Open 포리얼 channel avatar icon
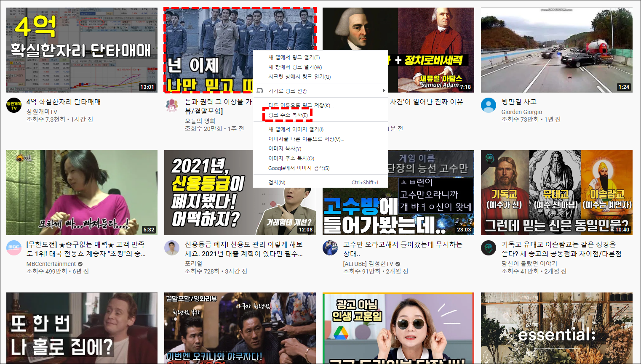 tap(172, 248)
